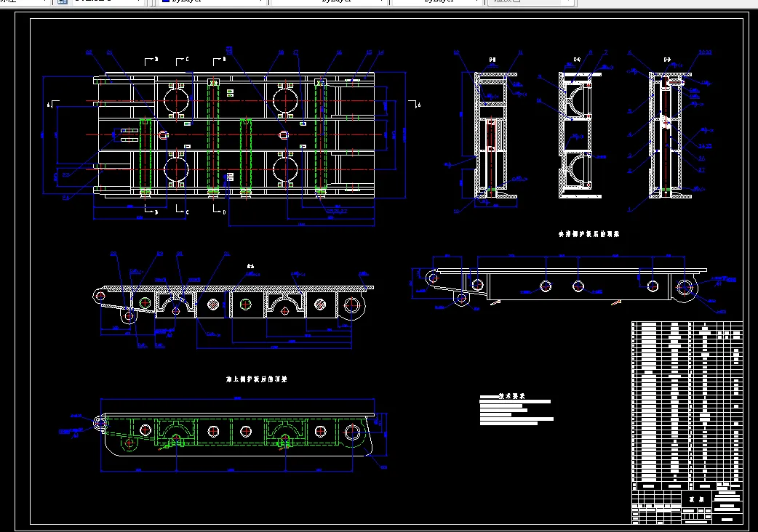Select the D-D section view title
This screenshot has width=758, height=532.
667,60
